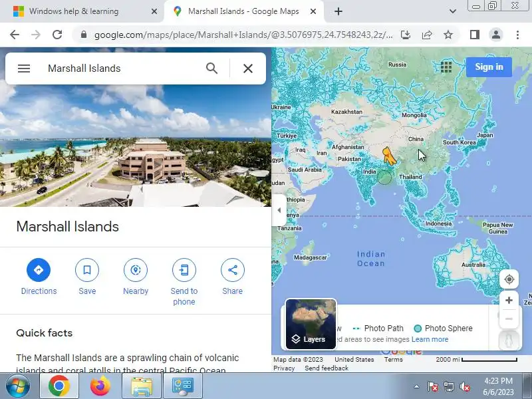The width and height of the screenshot is (532, 399).
Task: Expand the tab search dropdown
Action: (453, 11)
